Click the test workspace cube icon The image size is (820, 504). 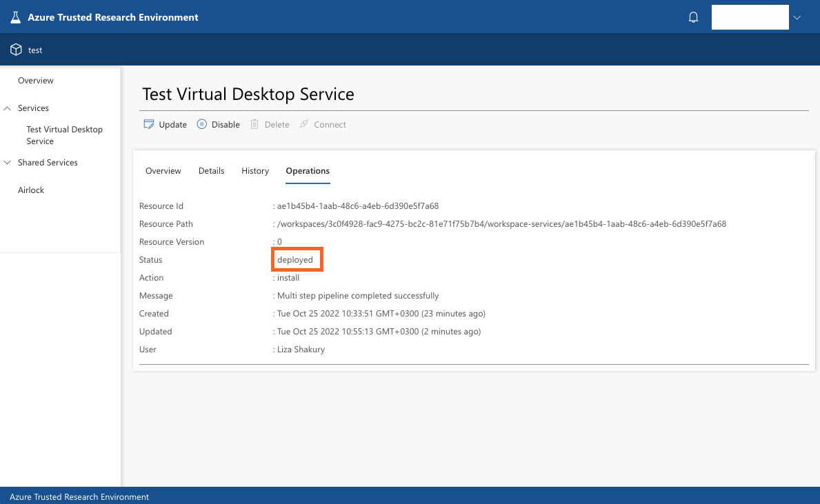pos(15,49)
